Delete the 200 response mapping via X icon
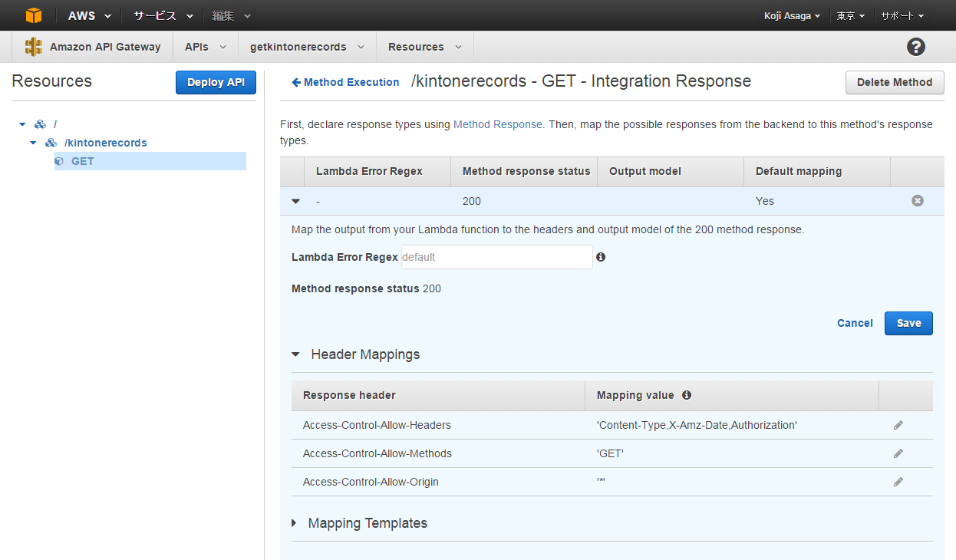The image size is (956, 560). [x=918, y=200]
